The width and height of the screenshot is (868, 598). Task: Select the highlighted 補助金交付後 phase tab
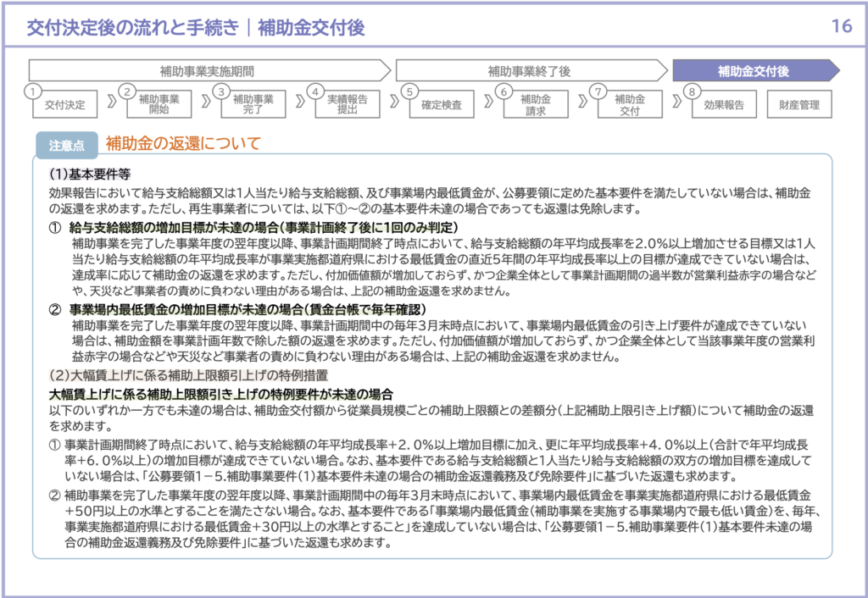[753, 71]
